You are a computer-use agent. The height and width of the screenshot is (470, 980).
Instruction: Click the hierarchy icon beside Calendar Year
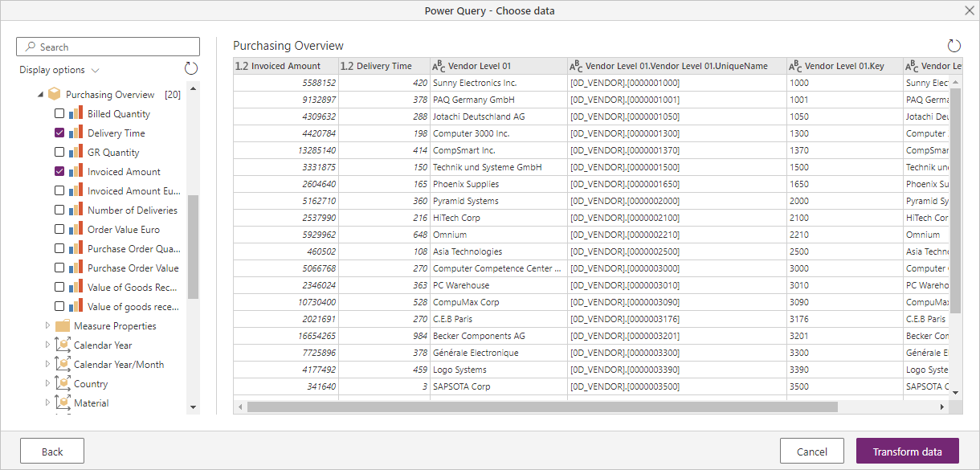[x=61, y=345]
